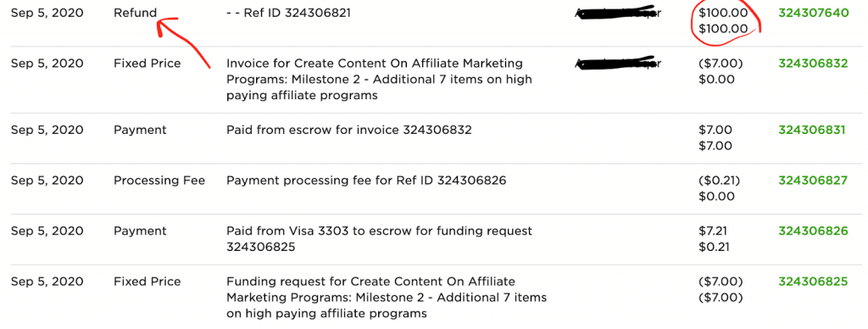The height and width of the screenshot is (329, 868).
Task: Select the Refund transaction type text
Action: [135, 13]
